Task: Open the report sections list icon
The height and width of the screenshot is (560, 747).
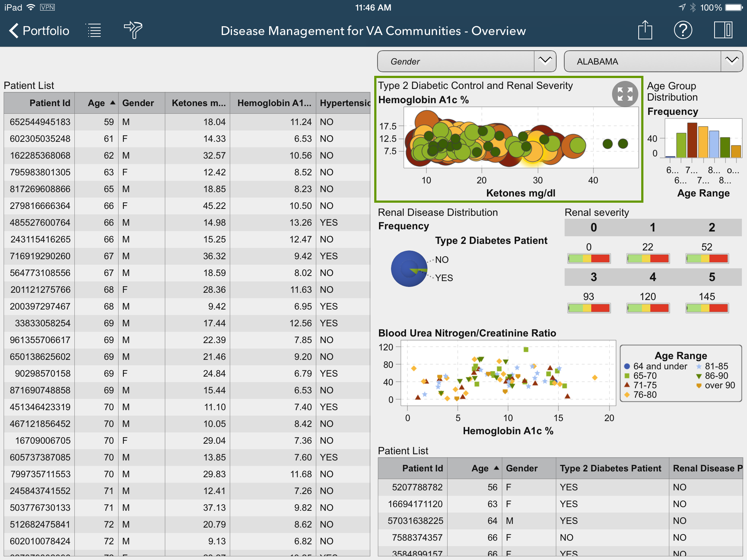Action: 94,31
